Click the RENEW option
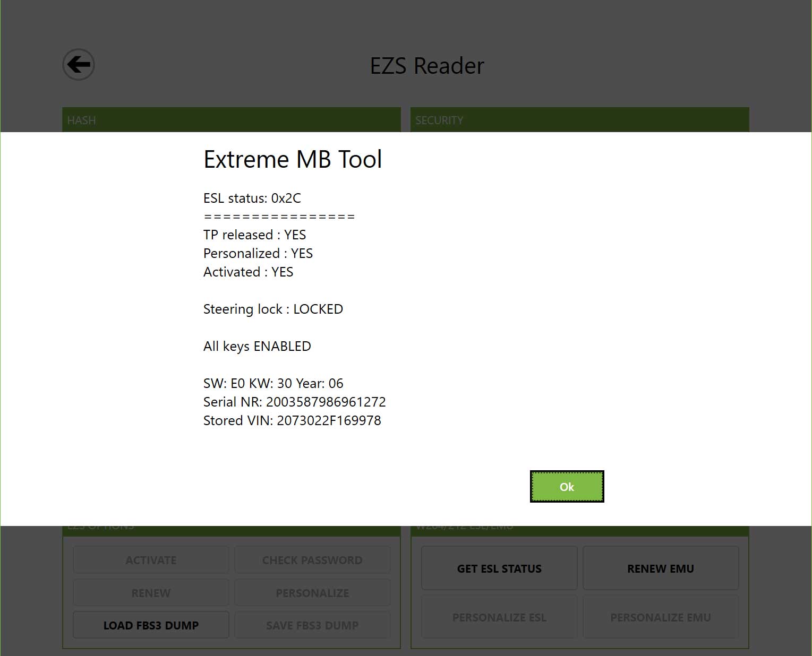Screen dimensions: 812x656 (150, 592)
